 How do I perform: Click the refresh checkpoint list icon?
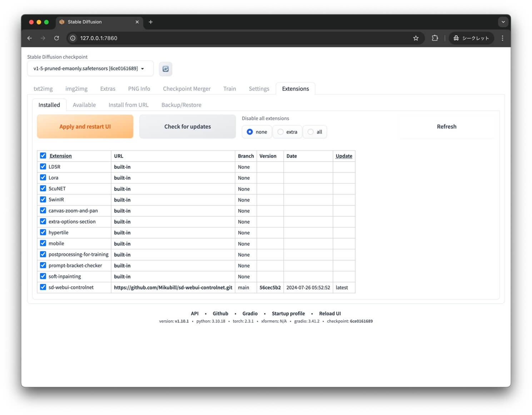165,69
